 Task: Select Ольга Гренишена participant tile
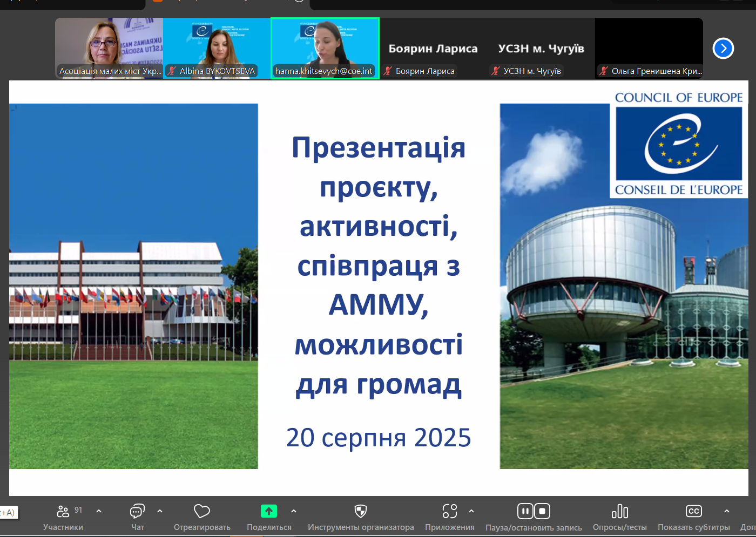click(649, 48)
